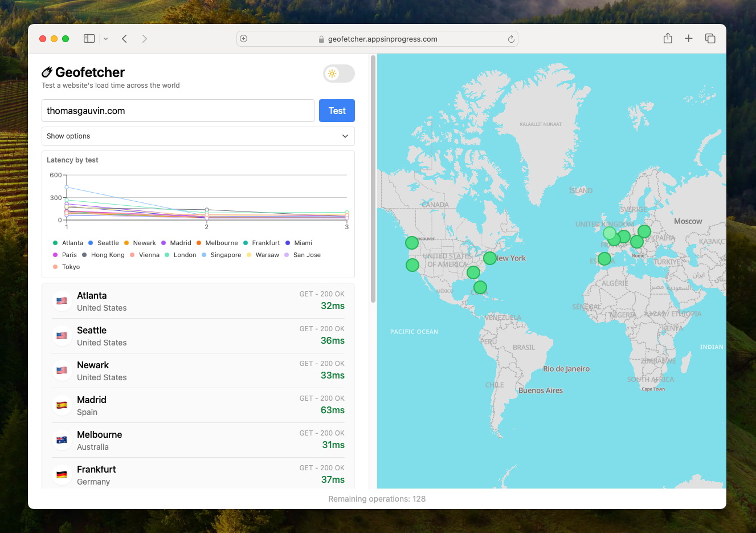Click the page reload icon in the address bar
The width and height of the screenshot is (756, 533).
pyautogui.click(x=511, y=39)
